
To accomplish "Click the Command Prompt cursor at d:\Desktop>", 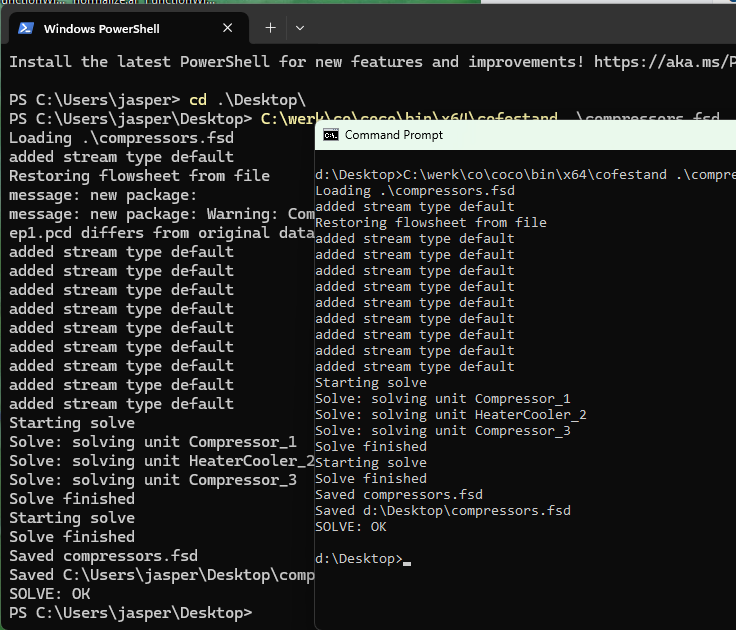I will click(407, 559).
